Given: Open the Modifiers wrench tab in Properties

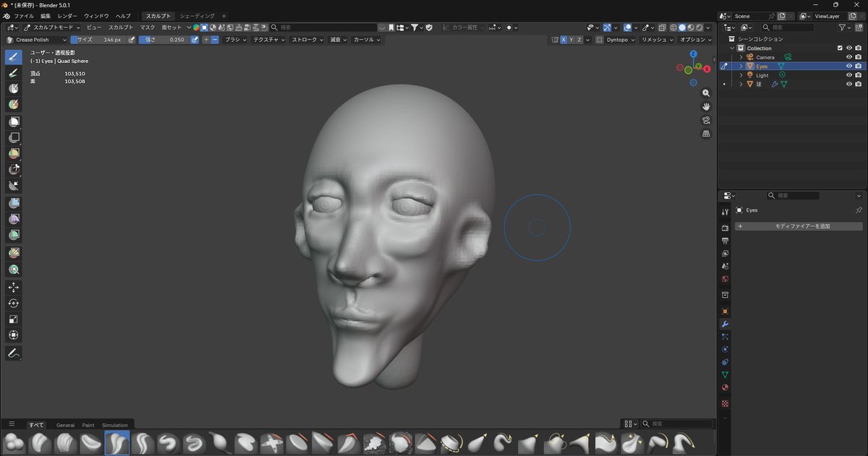Looking at the screenshot, I should click(x=725, y=324).
